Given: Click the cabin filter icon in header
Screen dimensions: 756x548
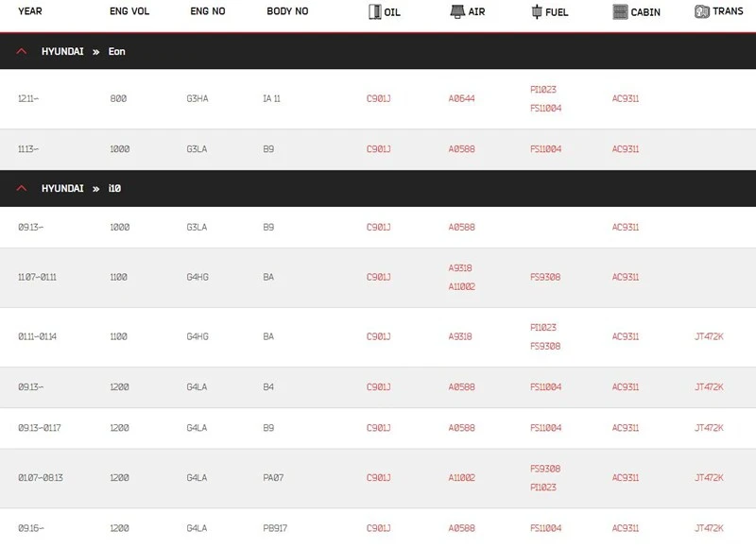Looking at the screenshot, I should 620,11.
